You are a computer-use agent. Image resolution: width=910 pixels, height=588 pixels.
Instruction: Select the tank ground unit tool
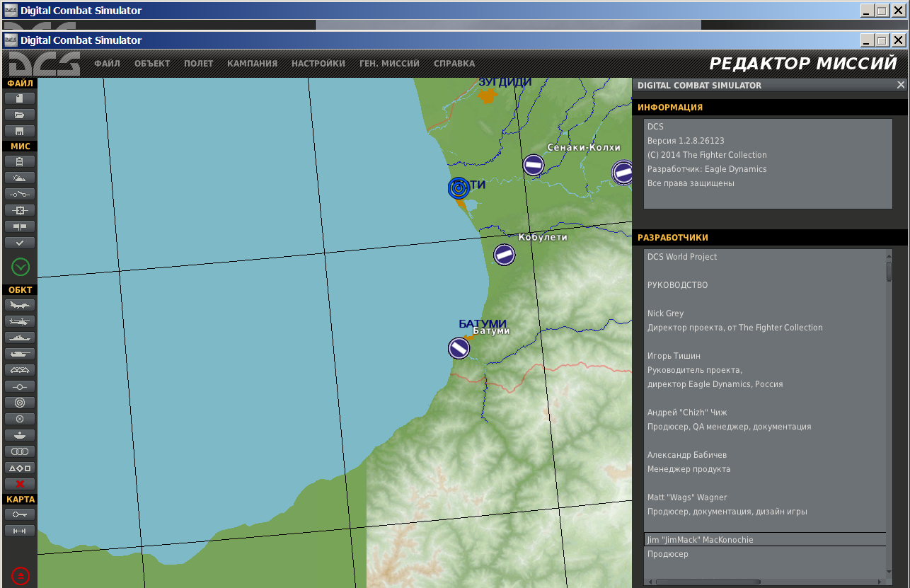pos(20,354)
